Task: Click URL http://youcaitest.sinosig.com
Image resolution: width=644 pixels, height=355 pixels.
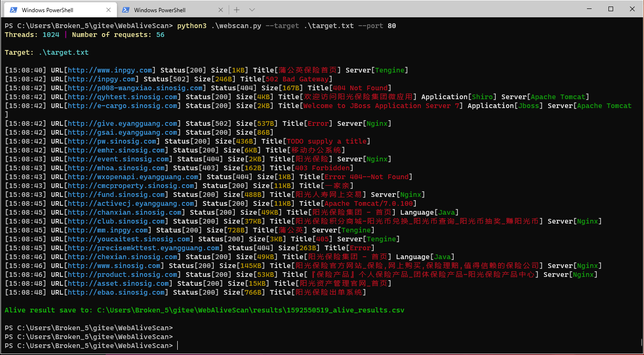Action: [129, 239]
